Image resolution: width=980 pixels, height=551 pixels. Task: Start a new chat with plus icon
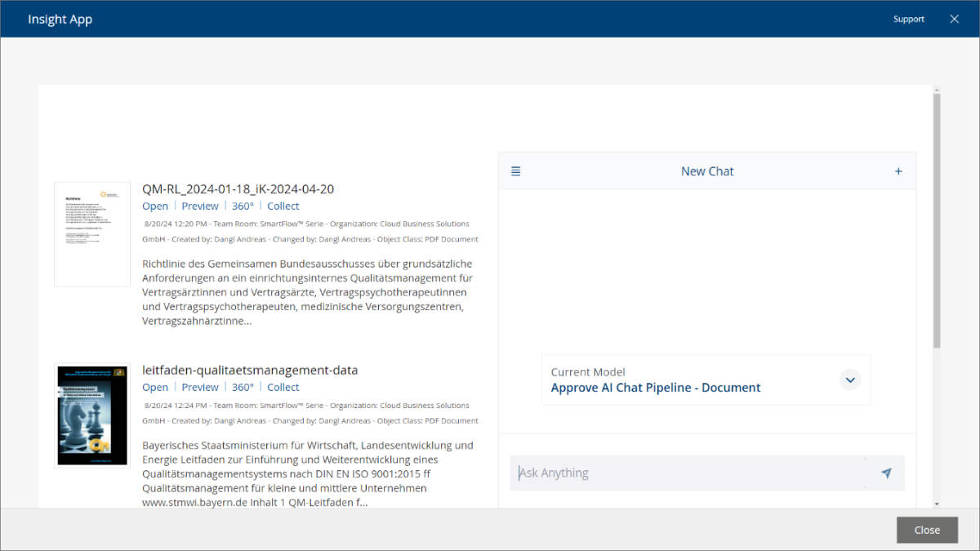coord(898,171)
